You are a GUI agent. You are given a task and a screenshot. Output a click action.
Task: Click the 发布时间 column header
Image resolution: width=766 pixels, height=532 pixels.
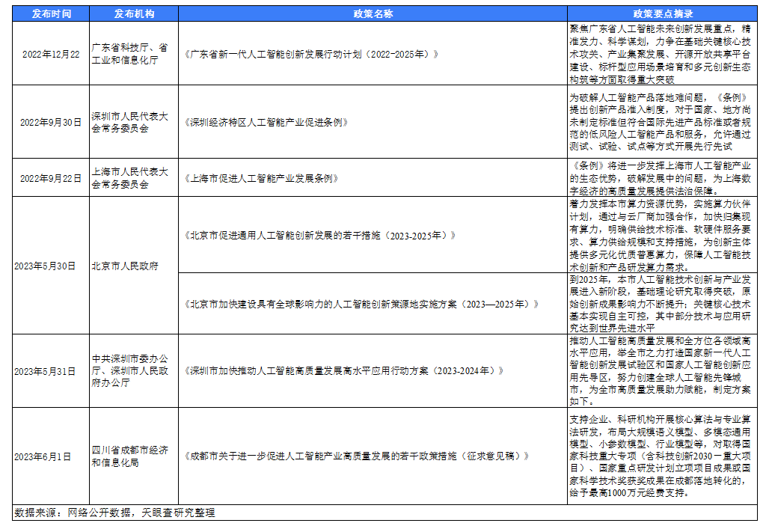pos(51,13)
